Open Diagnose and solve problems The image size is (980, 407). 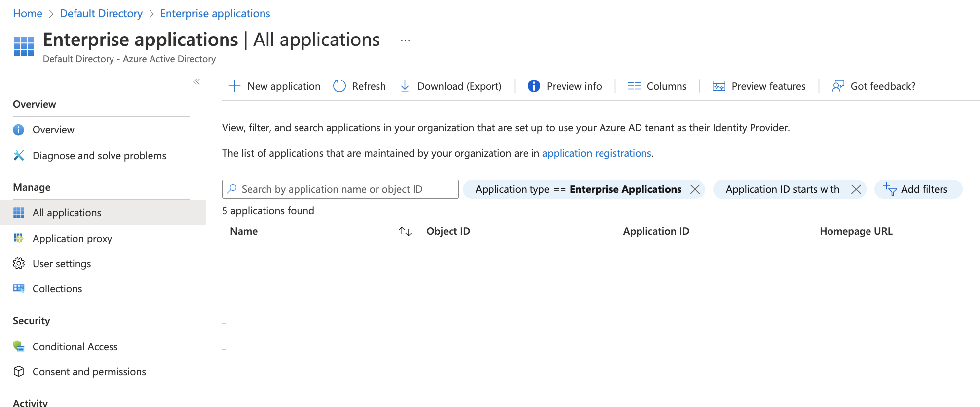pos(99,156)
